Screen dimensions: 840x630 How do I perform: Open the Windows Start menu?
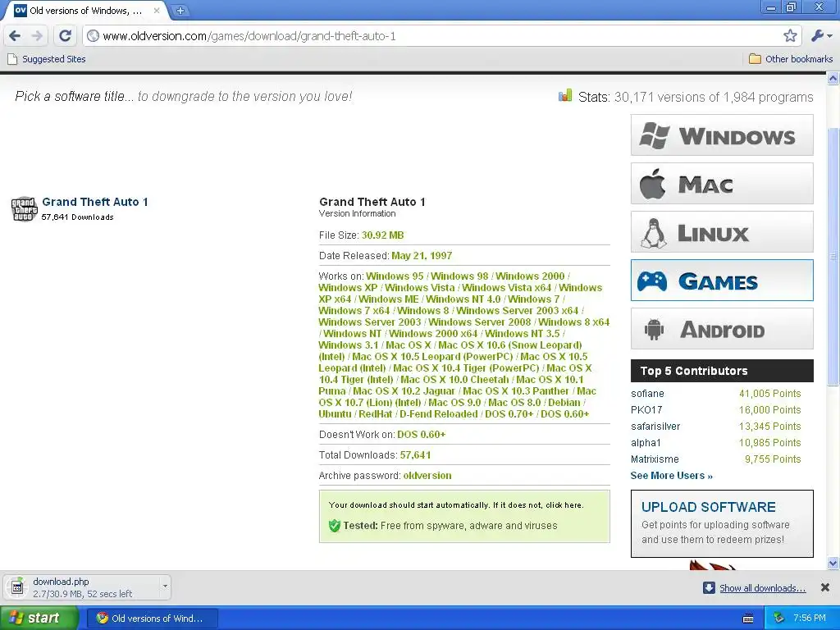point(39,618)
